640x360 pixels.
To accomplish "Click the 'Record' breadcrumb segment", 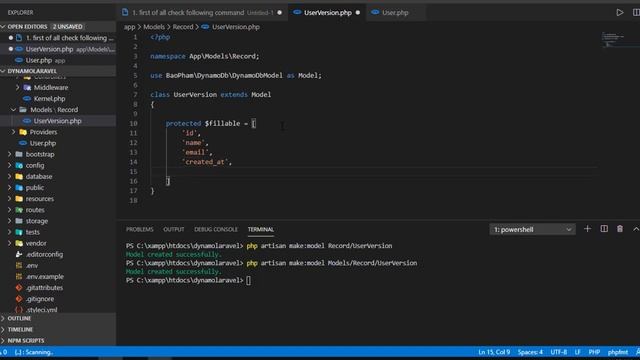I will [183, 27].
